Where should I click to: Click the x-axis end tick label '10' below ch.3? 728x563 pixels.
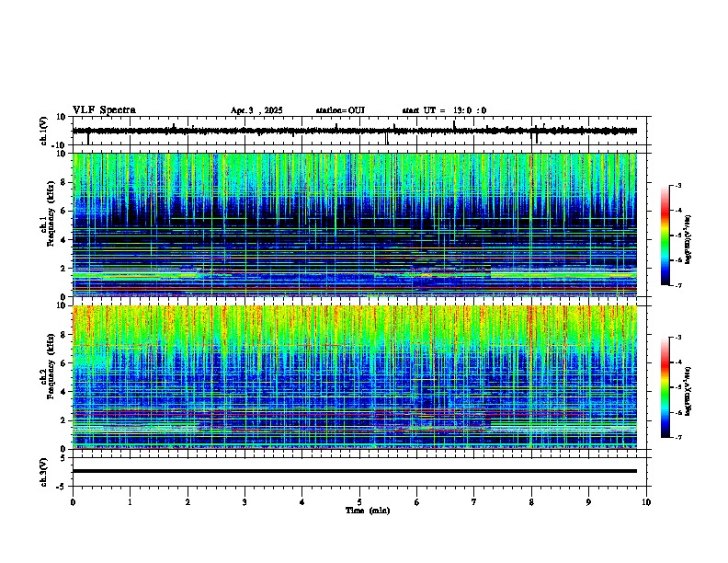click(x=646, y=502)
